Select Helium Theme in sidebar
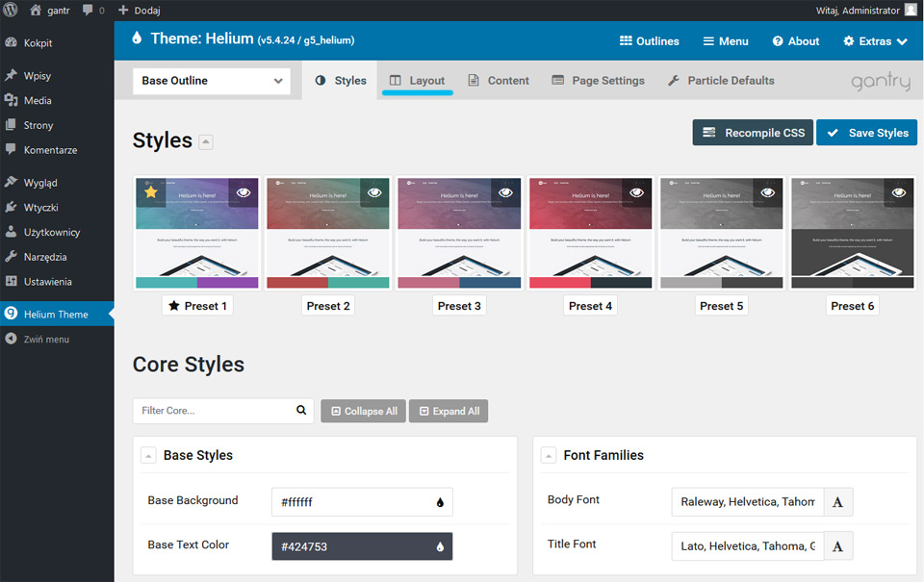The width and height of the screenshot is (924, 582). (57, 314)
